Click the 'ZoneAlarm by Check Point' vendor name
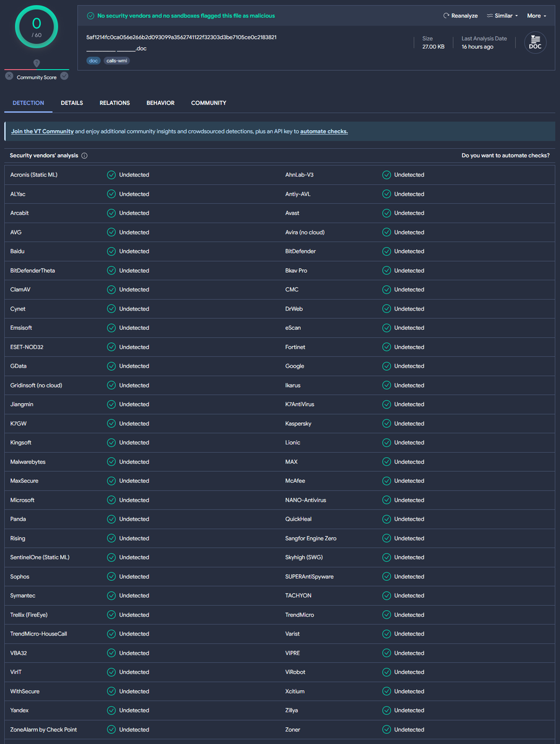 click(43, 730)
